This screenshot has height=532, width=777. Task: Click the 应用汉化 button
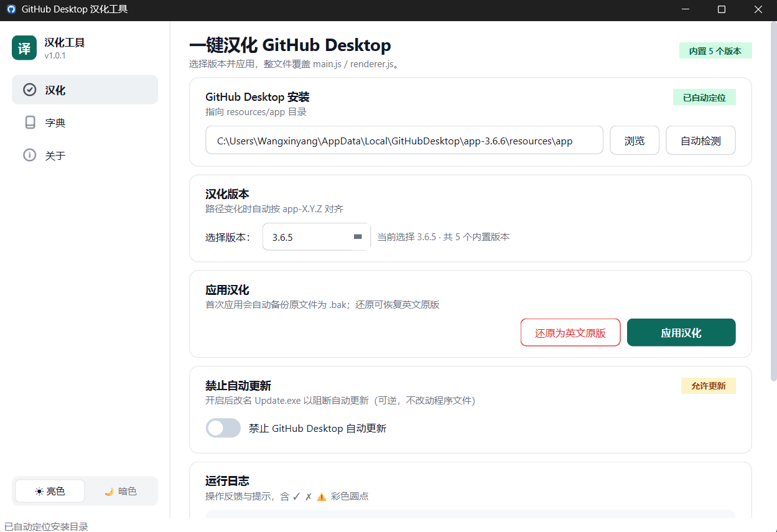[681, 333]
